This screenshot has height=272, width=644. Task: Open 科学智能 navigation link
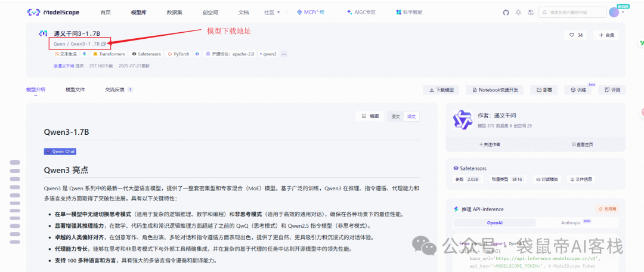(x=409, y=13)
